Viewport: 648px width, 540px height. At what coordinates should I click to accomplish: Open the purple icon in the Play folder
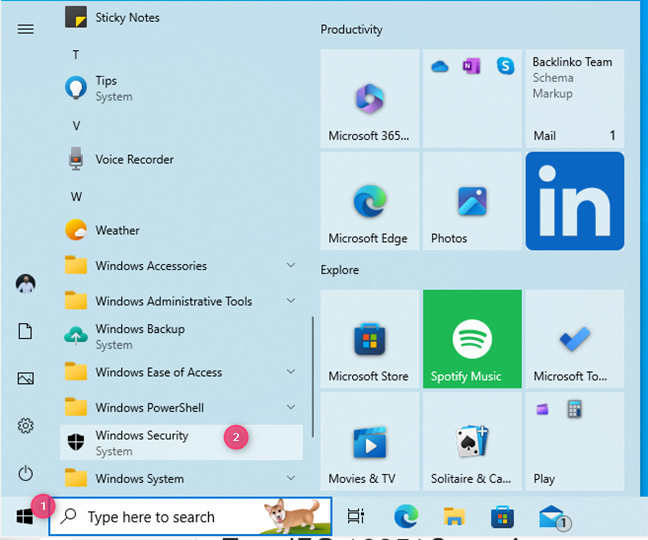tap(542, 409)
